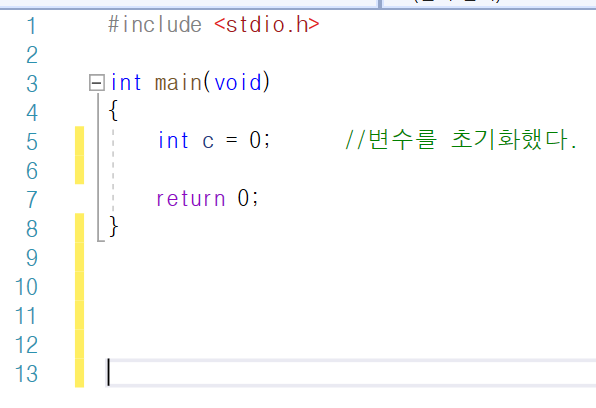The height and width of the screenshot is (408, 596).
Task: Click line number 12 in the gutter
Action: point(26,345)
